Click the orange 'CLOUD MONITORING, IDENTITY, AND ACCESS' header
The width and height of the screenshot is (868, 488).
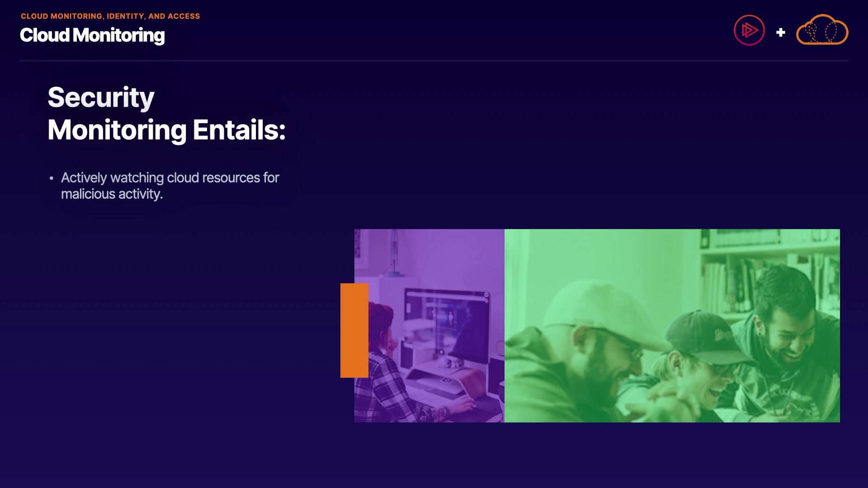click(x=110, y=16)
